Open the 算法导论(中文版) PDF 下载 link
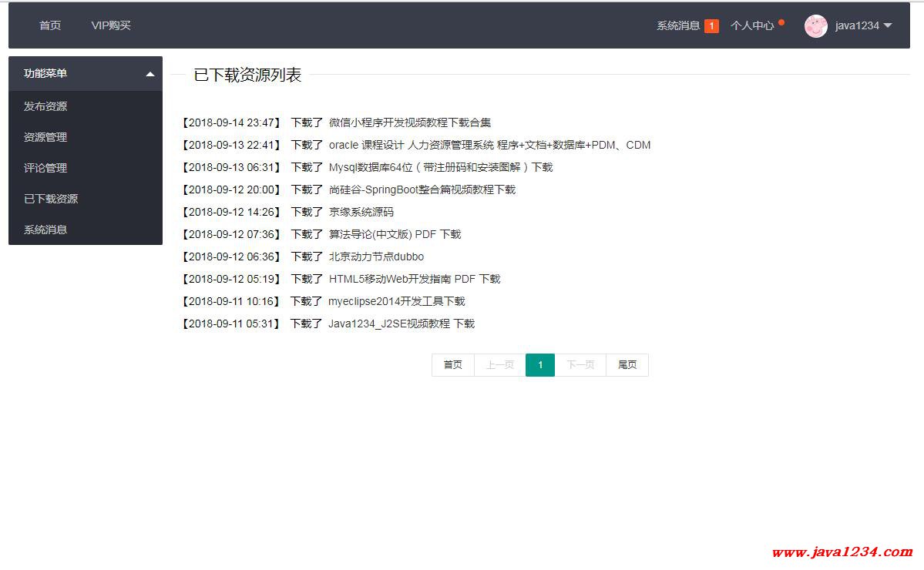Viewport: 924px width, 570px height. click(395, 234)
